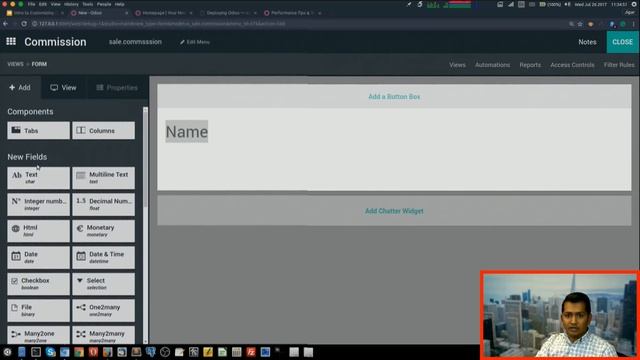Reload the browser page

pyautogui.click(x=24, y=24)
